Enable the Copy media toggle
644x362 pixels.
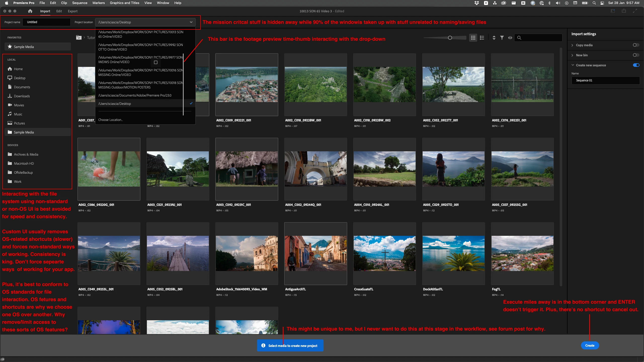coord(636,45)
